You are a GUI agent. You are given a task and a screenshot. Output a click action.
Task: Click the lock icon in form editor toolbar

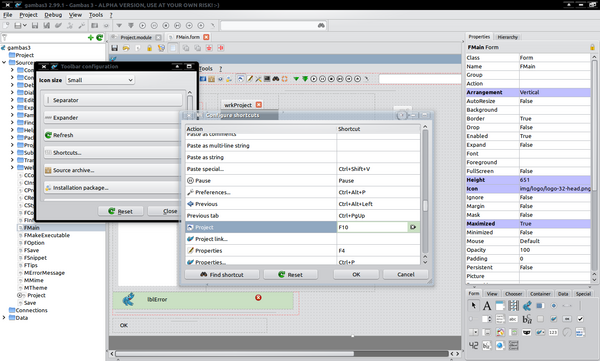tap(149, 48)
